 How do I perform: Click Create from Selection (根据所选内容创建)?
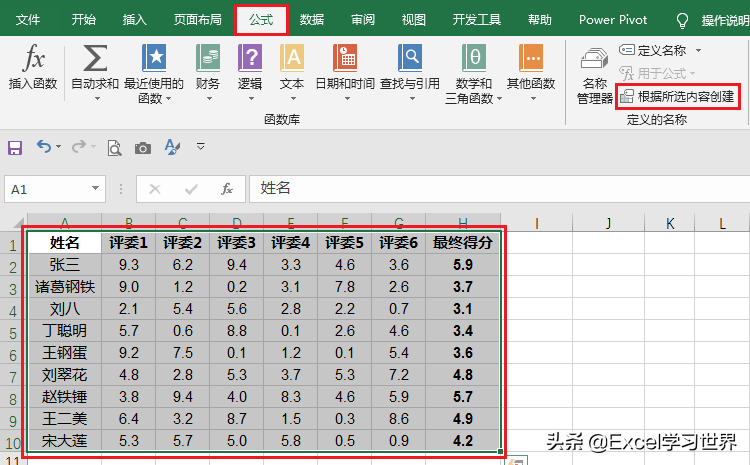tap(678, 97)
